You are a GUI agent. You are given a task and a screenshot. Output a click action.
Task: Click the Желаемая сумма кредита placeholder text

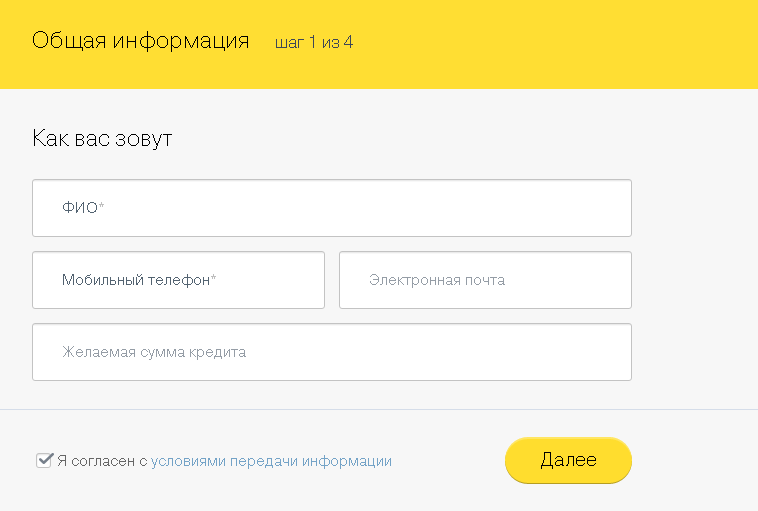(x=154, y=352)
